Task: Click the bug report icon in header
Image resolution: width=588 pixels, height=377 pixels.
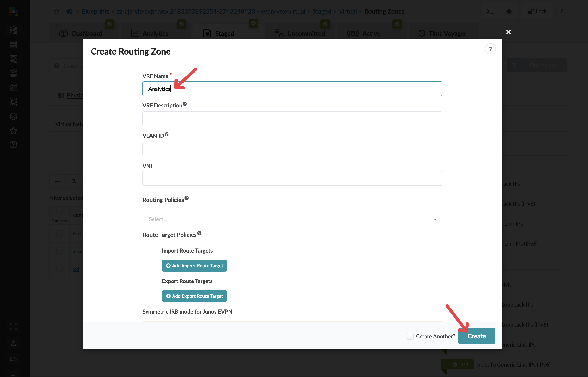Action: (x=509, y=11)
